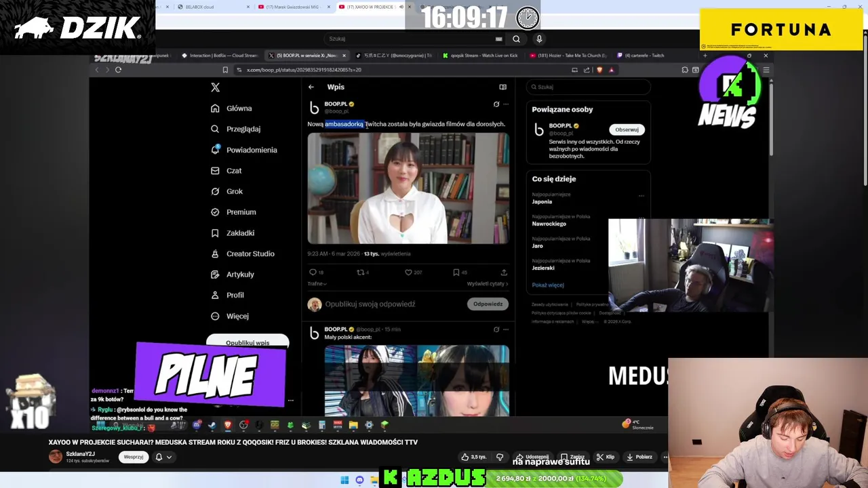Click Opublikuj wpis button
The width and height of the screenshot is (868, 488).
click(x=248, y=342)
